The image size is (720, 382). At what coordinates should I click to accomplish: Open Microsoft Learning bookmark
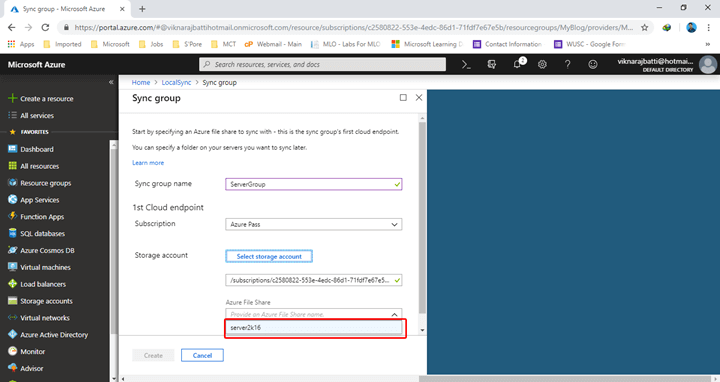click(427, 44)
